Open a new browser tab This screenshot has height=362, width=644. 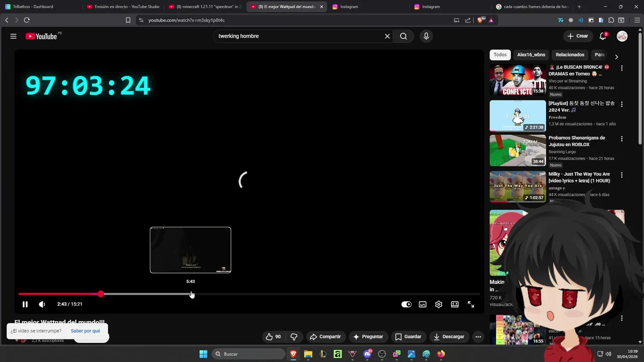[579, 7]
